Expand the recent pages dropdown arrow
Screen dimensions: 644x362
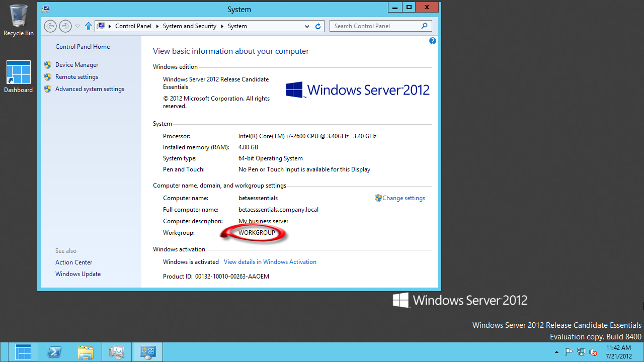(77, 26)
